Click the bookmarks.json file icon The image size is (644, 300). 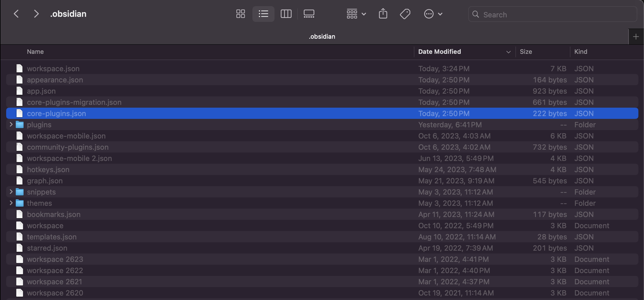pos(19,214)
